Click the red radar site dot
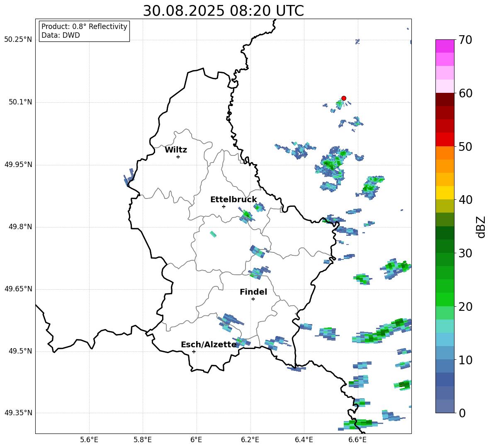 click(x=344, y=98)
